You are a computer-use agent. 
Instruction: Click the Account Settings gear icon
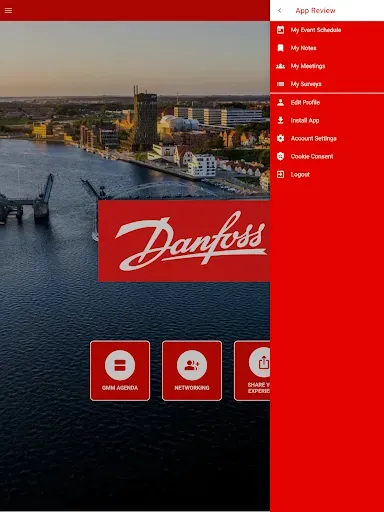coord(280,138)
